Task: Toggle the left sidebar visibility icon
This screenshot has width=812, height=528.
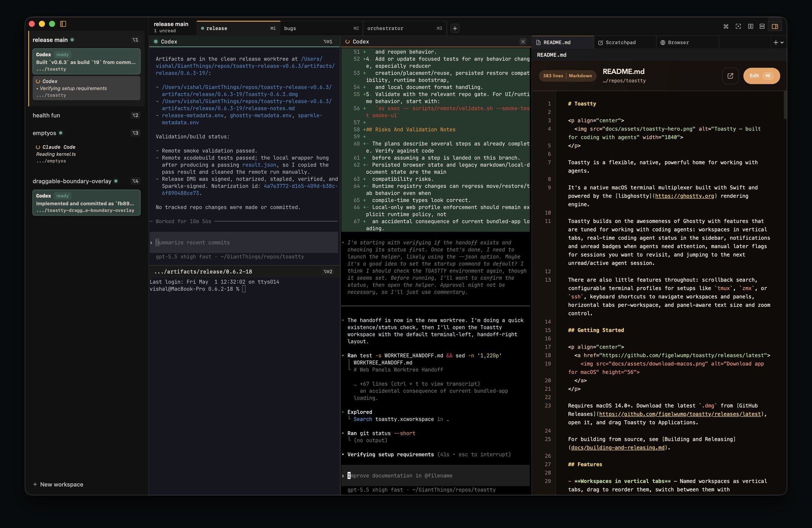Action: pos(63,24)
